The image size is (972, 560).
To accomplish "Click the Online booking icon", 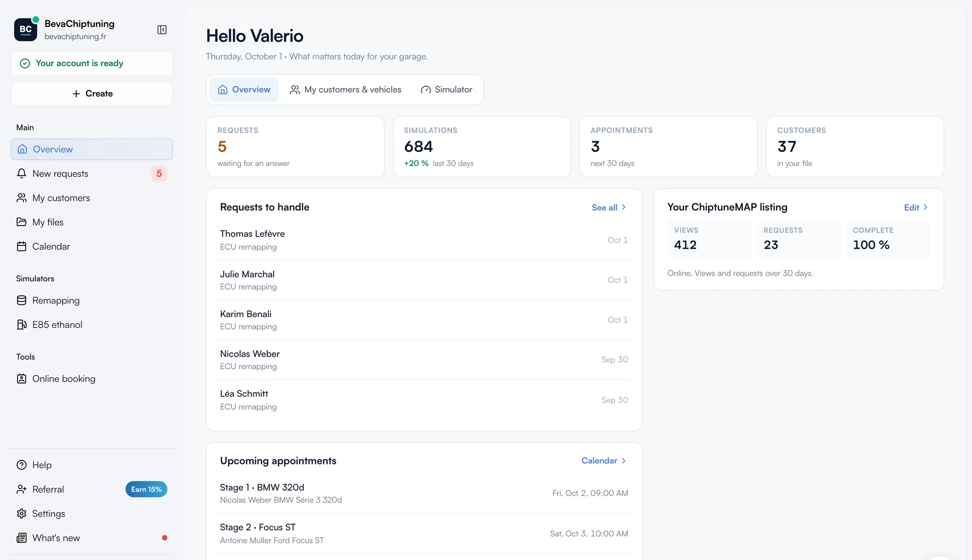I will click(21, 379).
